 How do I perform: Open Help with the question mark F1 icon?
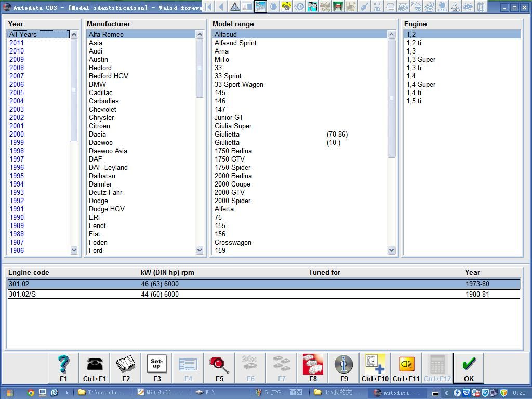63,367
